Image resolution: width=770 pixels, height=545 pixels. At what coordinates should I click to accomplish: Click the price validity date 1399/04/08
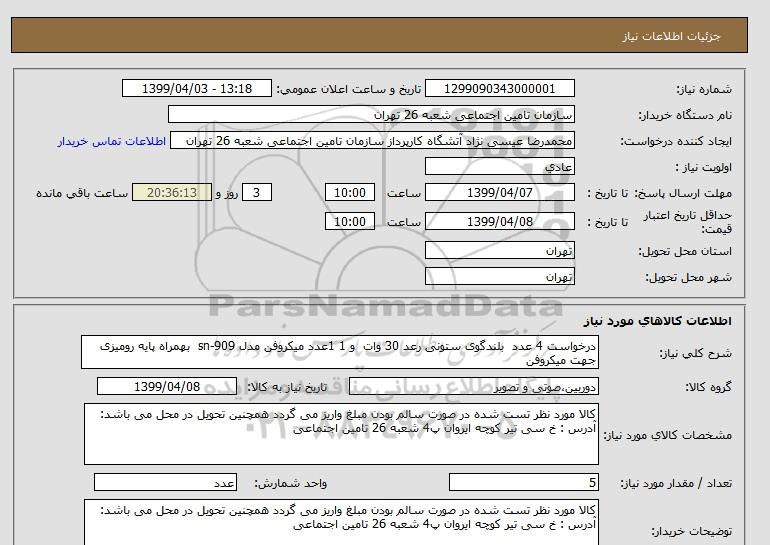pyautogui.click(x=499, y=221)
